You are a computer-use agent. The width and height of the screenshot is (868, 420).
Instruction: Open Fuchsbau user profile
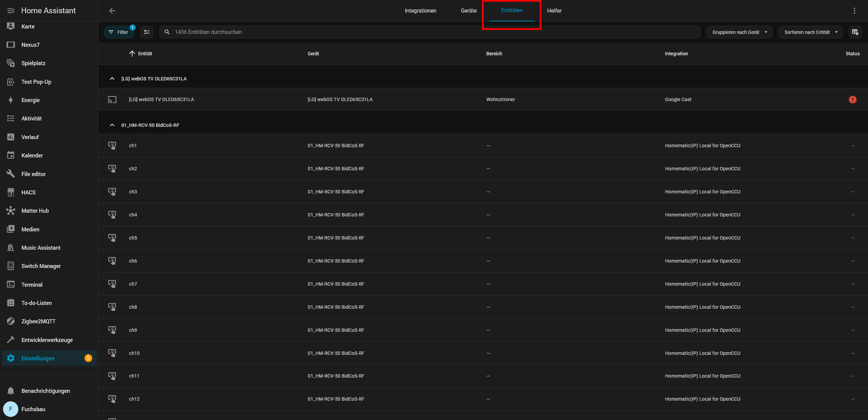click(x=33, y=409)
